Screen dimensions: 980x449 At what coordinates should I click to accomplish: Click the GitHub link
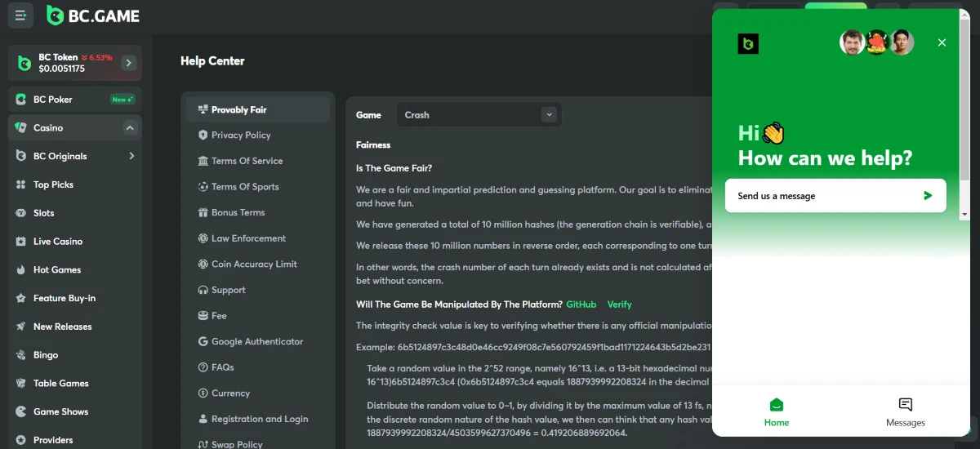pyautogui.click(x=581, y=305)
